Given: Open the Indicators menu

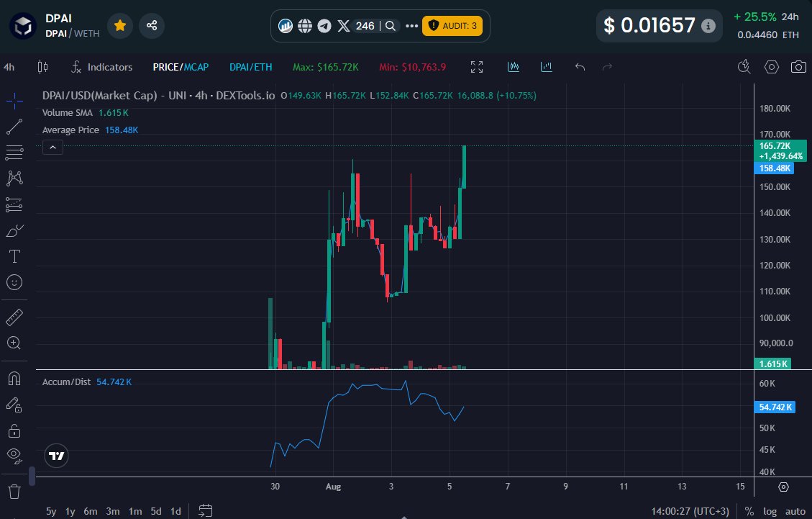Looking at the screenshot, I should 101,67.
